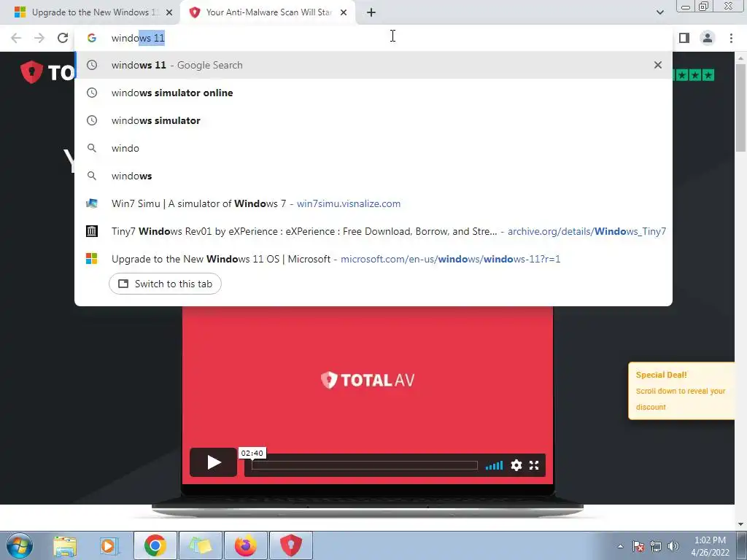
Task: Open Windows Media Player from the taskbar
Action: tap(109, 545)
